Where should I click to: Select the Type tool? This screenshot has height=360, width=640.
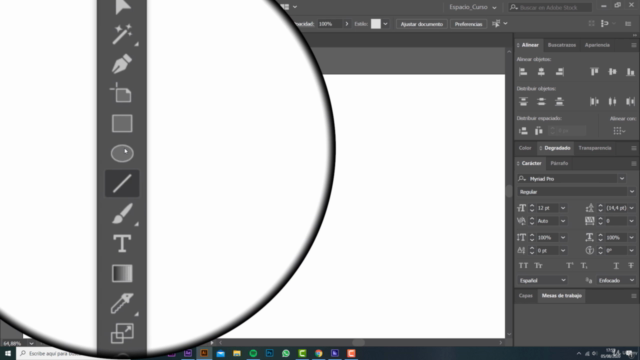(x=122, y=243)
